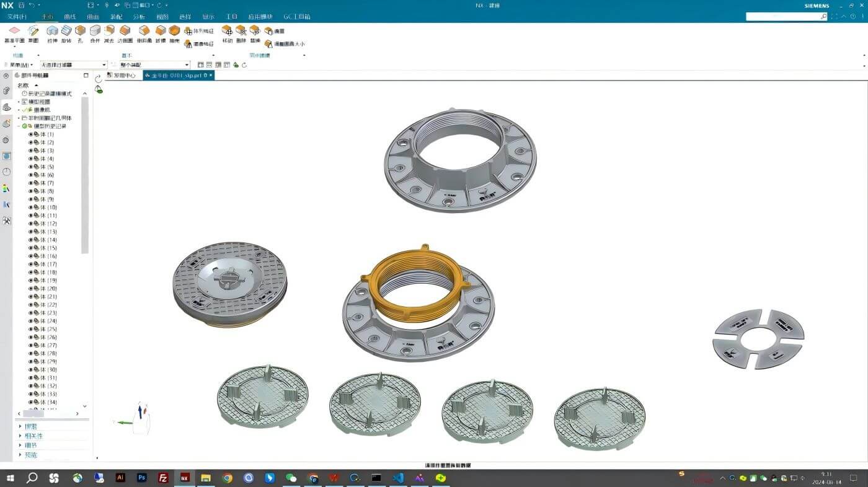Select the Shell (抽壳) tool icon
Viewport: 868px width, 487px height.
click(x=174, y=32)
